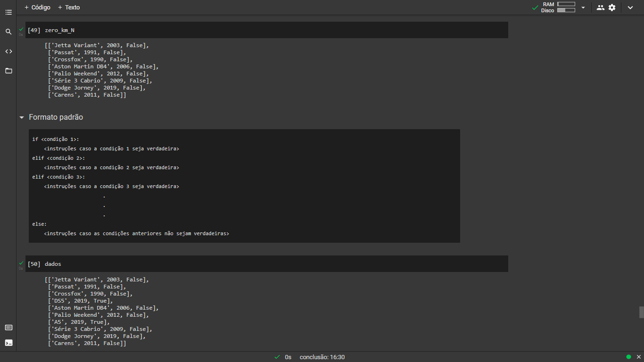Open the terminal icon in sidebar
This screenshot has width=644, height=362.
(x=8, y=343)
